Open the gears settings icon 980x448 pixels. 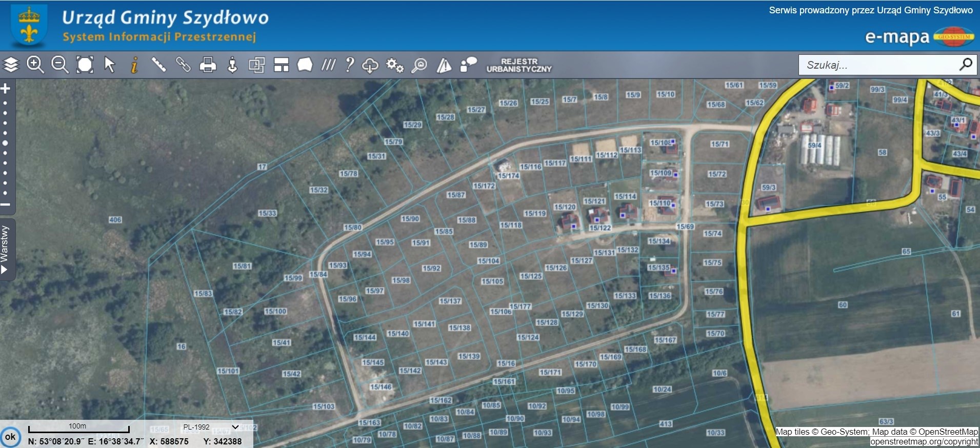[x=394, y=65]
